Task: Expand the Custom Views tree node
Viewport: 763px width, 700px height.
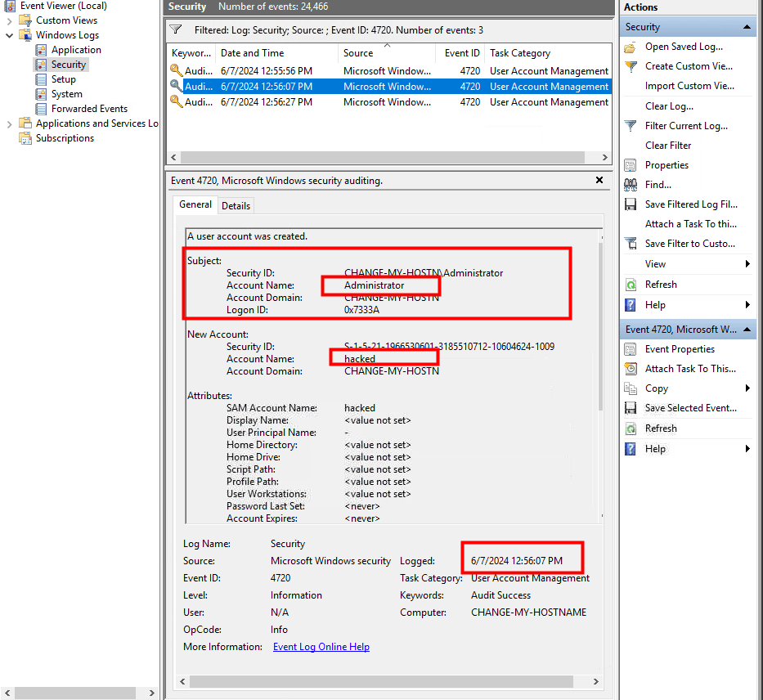Action: pos(10,20)
